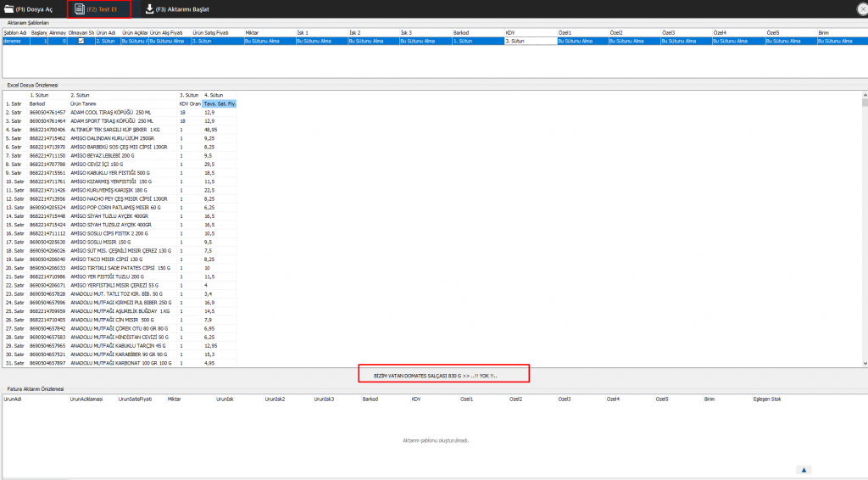Select the highlighted Tavs. Sat. Fiy. cell

pyautogui.click(x=220, y=103)
